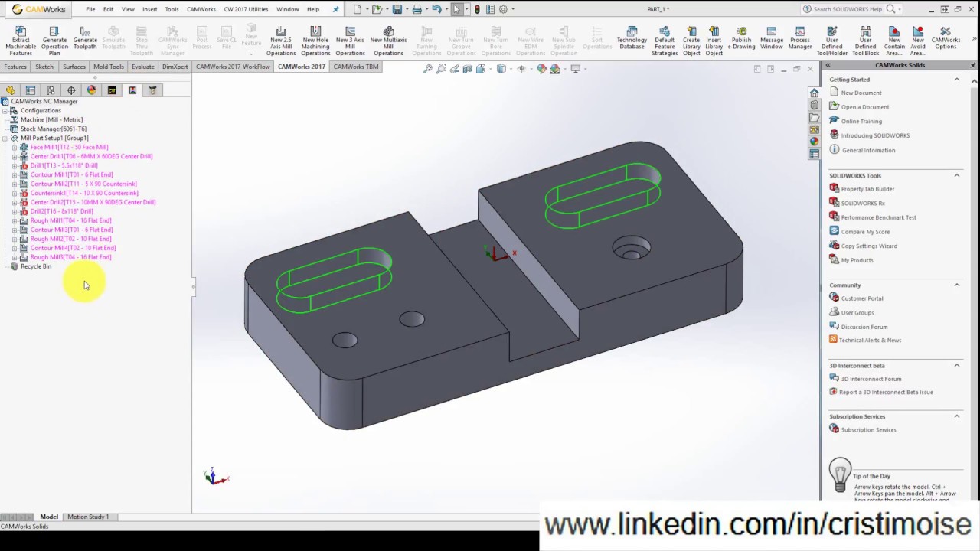The height and width of the screenshot is (551, 980).
Task: Expand the Configurations tree node
Action: pyautogui.click(x=5, y=111)
